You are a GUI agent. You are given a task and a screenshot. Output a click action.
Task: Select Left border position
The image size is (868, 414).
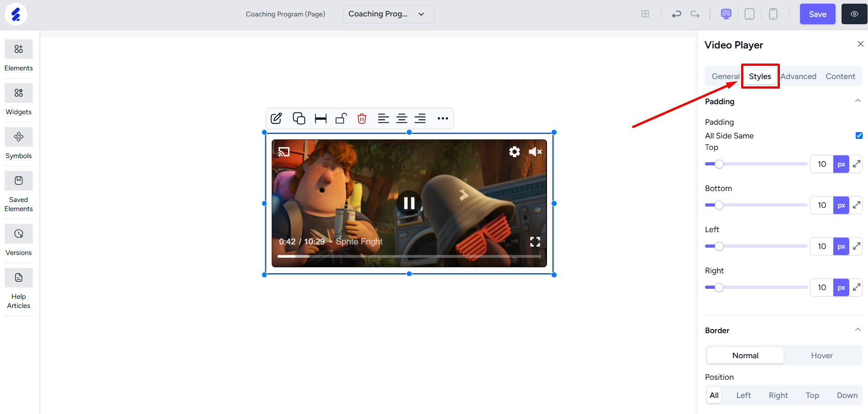pos(743,395)
